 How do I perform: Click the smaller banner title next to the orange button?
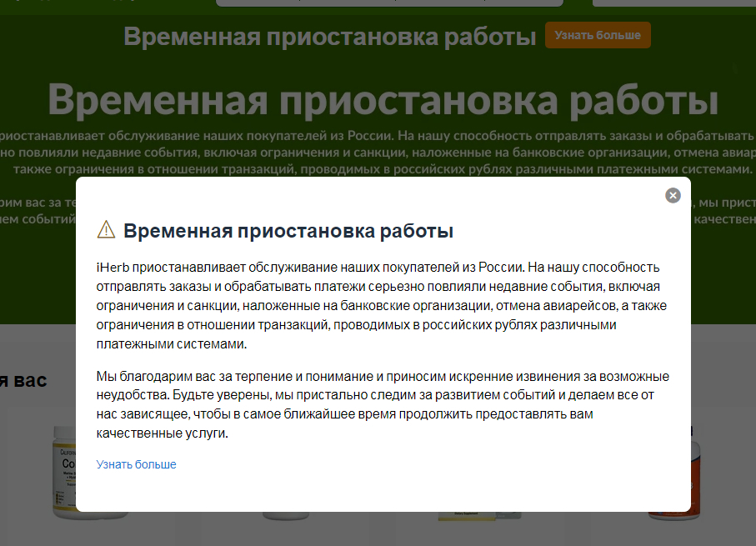[330, 37]
